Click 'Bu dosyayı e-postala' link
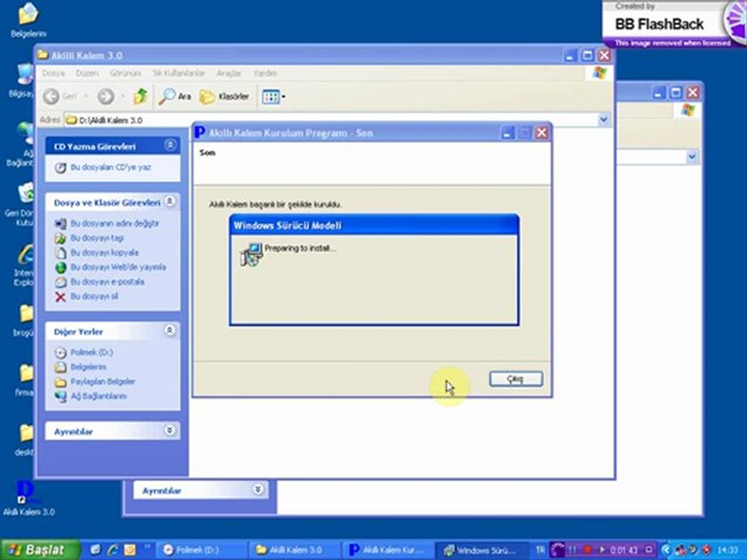The width and height of the screenshot is (747, 560). click(107, 282)
